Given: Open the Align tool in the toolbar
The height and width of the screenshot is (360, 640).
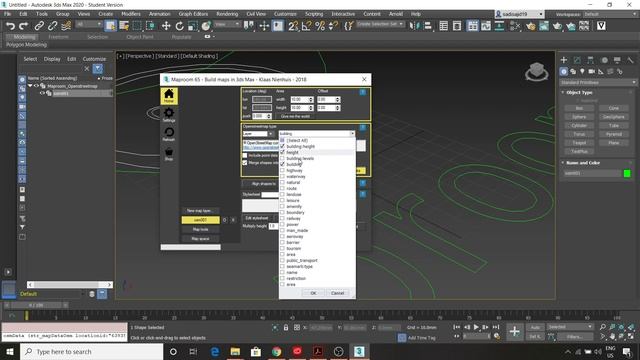Looking at the screenshot, I should (428, 26).
